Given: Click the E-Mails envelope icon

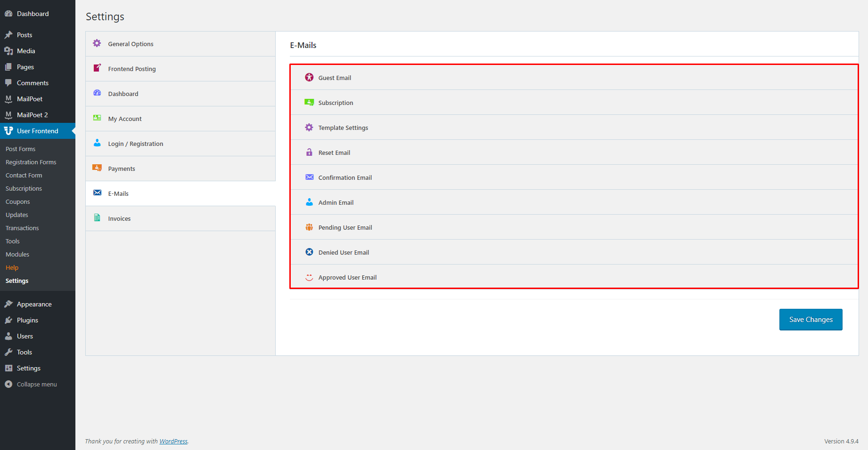Looking at the screenshot, I should tap(97, 193).
